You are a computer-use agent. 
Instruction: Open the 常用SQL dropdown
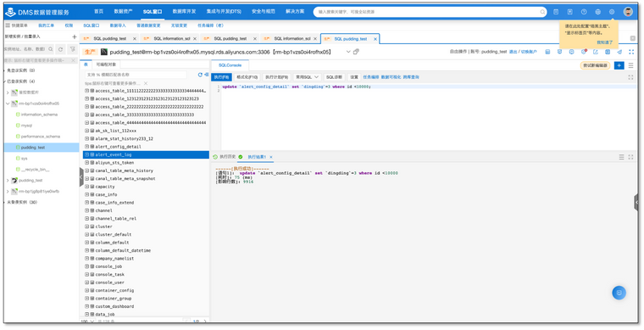(x=308, y=77)
